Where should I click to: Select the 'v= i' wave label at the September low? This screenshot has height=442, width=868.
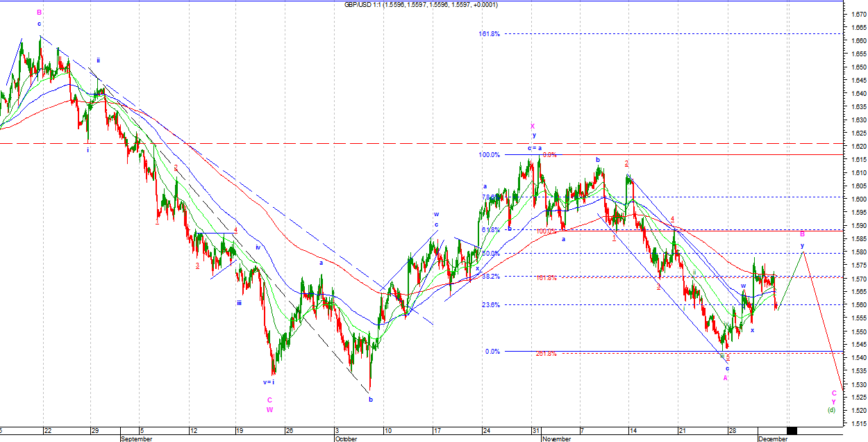pos(269,382)
